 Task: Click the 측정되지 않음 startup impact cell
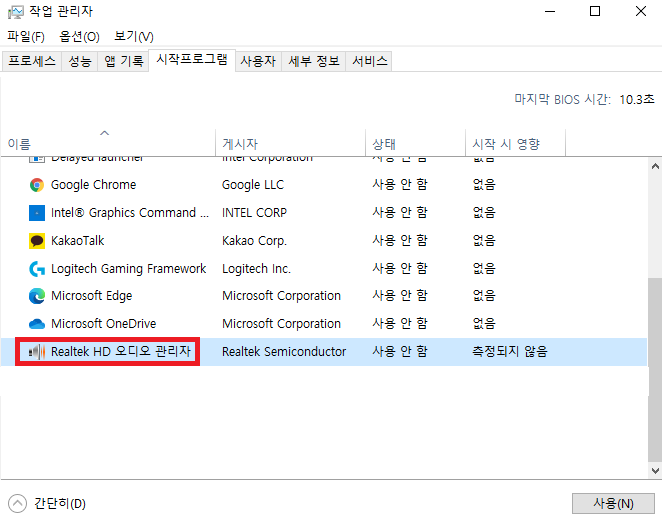pos(510,351)
